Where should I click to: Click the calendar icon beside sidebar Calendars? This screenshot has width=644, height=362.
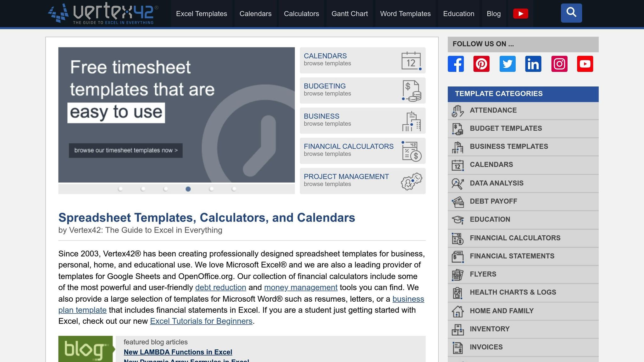458,165
